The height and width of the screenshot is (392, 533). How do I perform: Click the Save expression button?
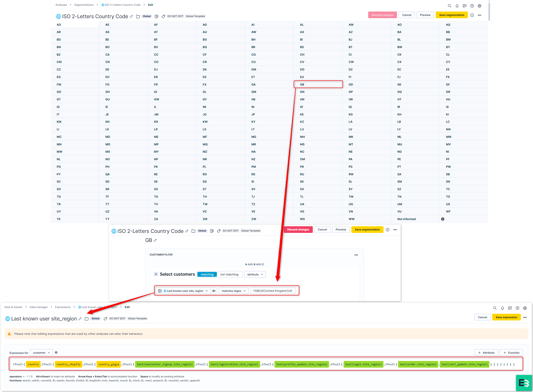(506, 317)
